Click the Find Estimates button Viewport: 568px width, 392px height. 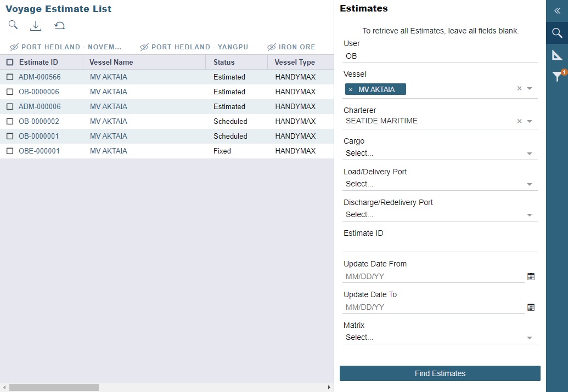[x=440, y=373]
